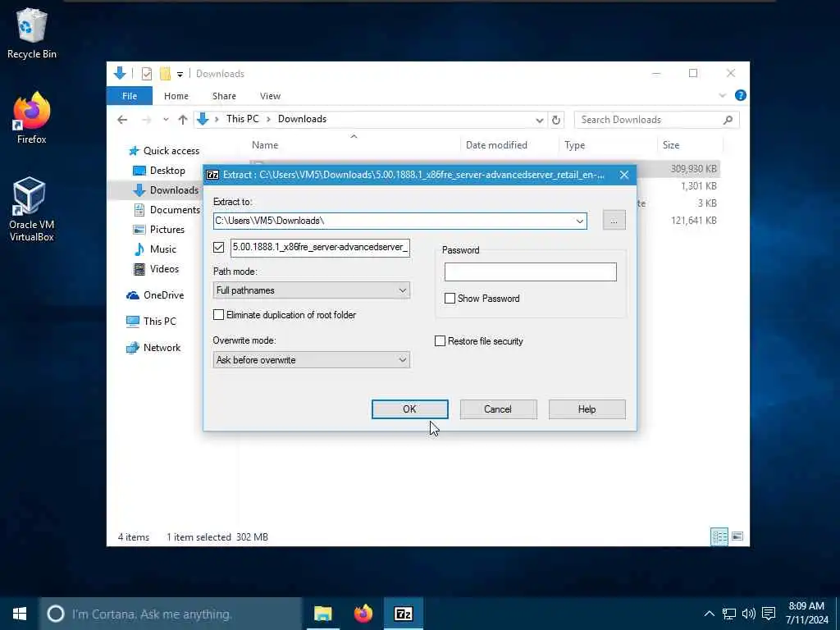Click the Properties quick access toolbar icon
Screen dimensions: 840x630
pyautogui.click(x=146, y=73)
